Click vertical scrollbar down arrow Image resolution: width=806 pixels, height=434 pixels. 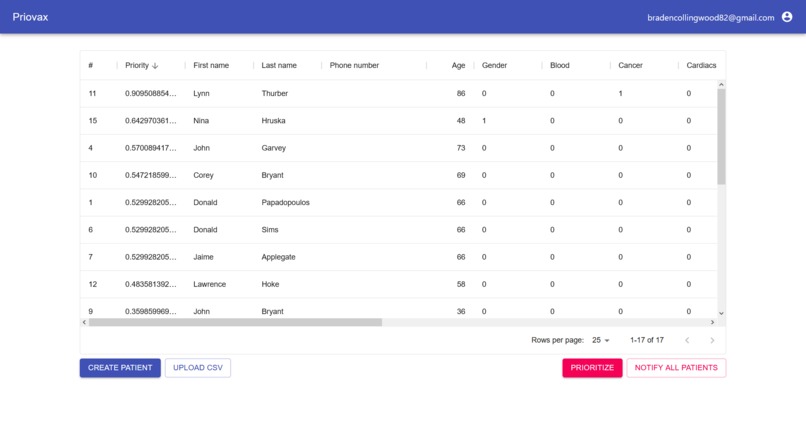click(721, 313)
